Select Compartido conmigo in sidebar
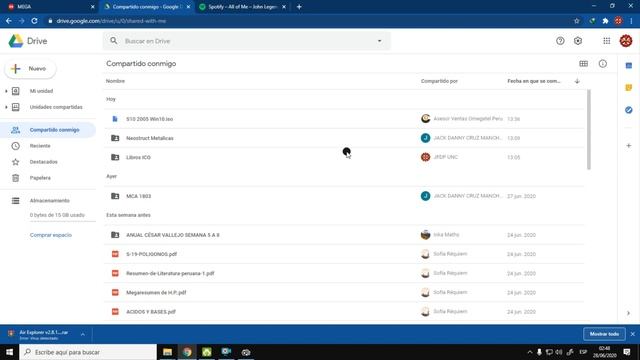 click(x=48, y=130)
